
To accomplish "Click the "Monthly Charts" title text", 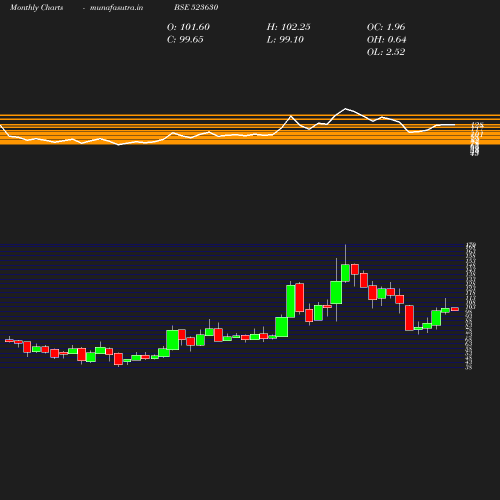I will (36, 8).
